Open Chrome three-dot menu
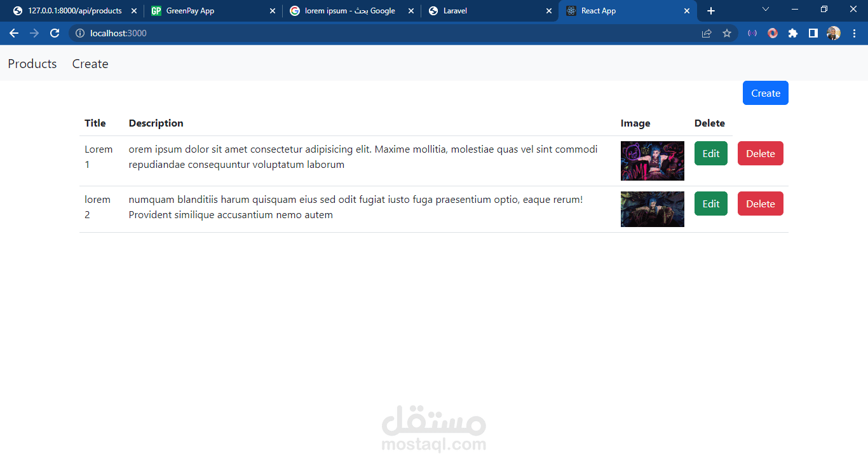The height and width of the screenshot is (463, 868). point(854,33)
